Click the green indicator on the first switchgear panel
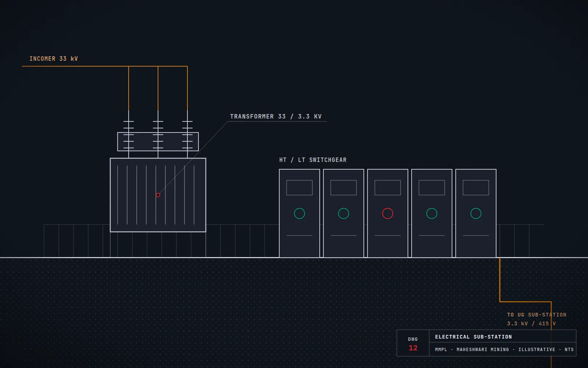 (300, 213)
